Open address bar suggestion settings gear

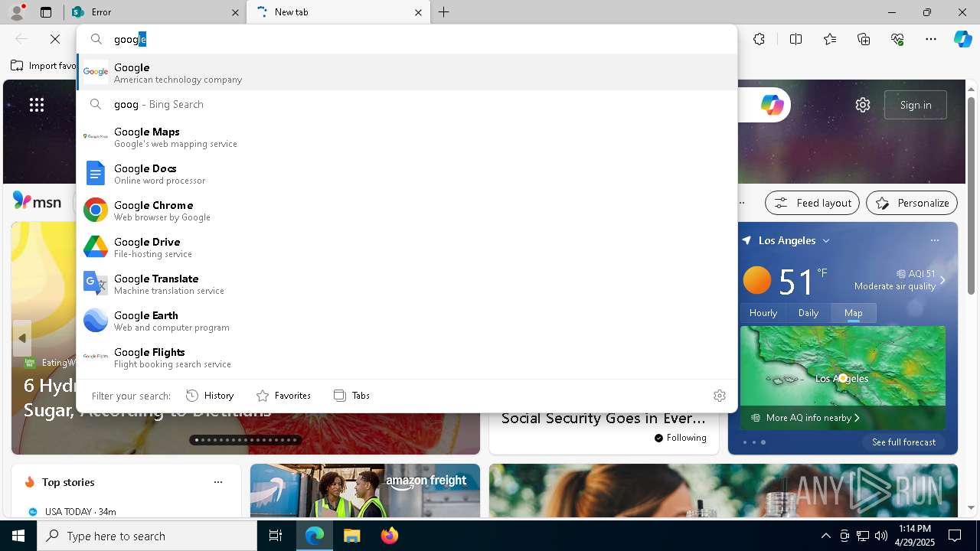[719, 396]
